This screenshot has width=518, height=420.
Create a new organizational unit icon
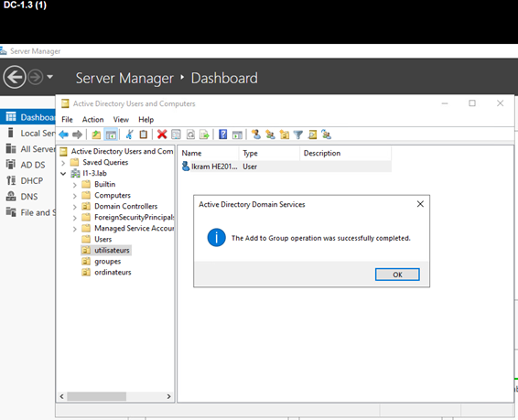285,135
